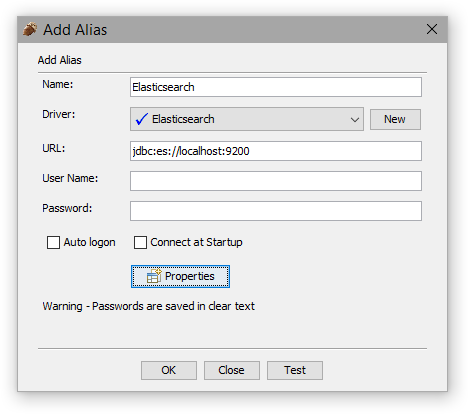This screenshot has width=468, height=414.
Task: Create a new driver with the New button
Action: [395, 119]
